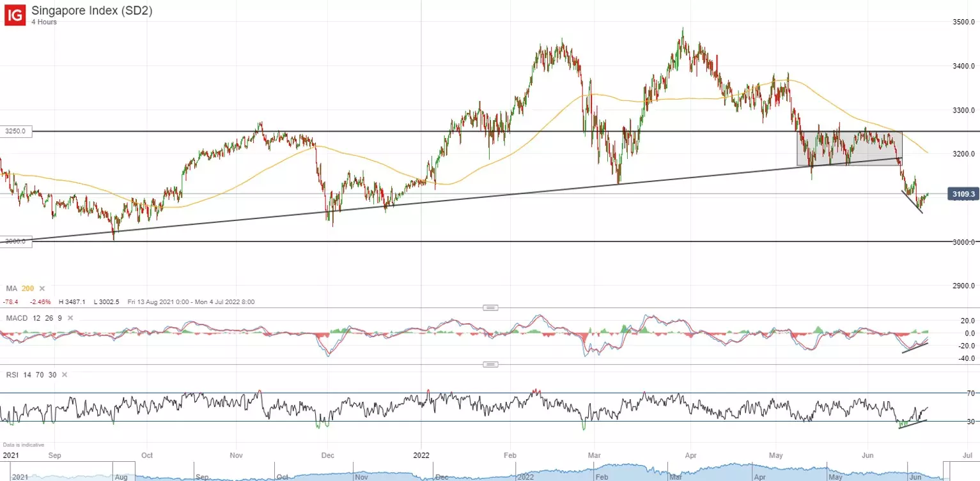The image size is (980, 481).
Task: Click the -78.4 change value
Action: point(11,302)
